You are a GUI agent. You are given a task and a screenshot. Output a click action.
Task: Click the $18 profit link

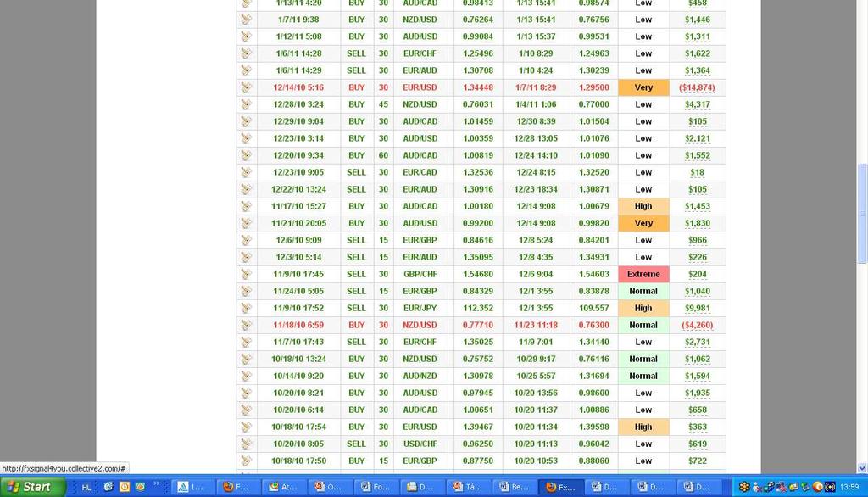click(x=698, y=172)
